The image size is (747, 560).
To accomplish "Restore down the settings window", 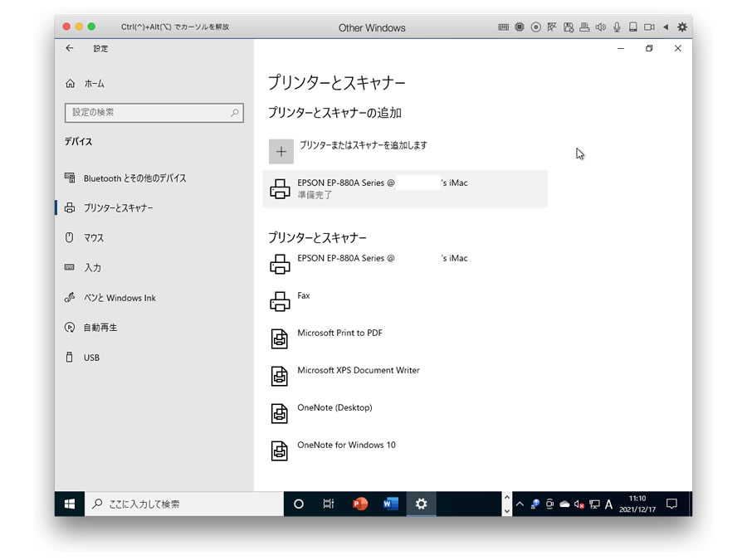I will (x=649, y=49).
